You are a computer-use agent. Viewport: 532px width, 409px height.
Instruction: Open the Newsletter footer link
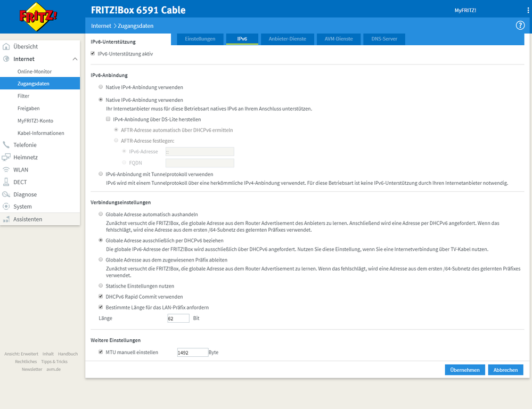pos(32,369)
